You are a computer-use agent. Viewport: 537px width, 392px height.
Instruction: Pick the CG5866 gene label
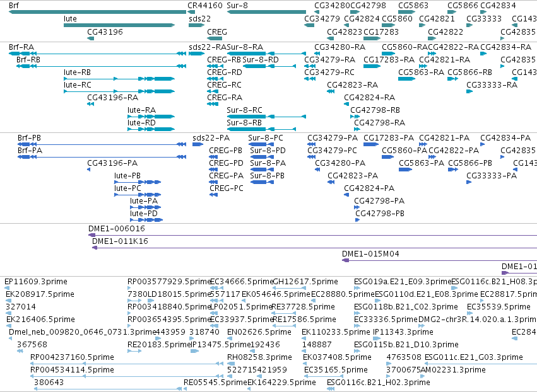tap(463, 6)
